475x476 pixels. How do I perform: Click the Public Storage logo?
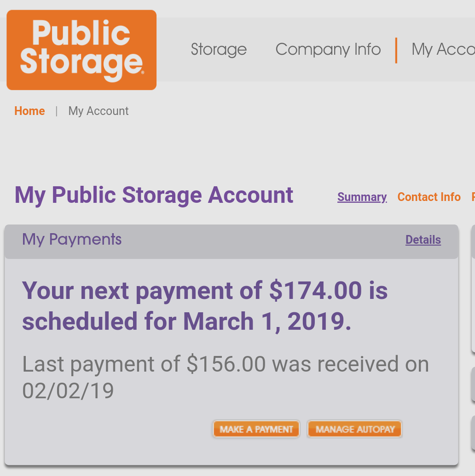pyautogui.click(x=81, y=50)
